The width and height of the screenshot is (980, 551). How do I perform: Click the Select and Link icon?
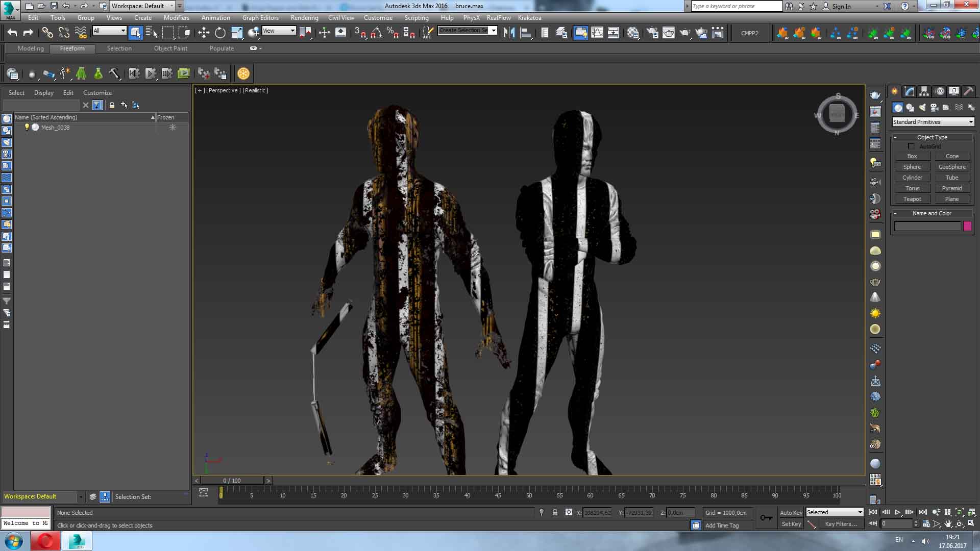(x=47, y=33)
